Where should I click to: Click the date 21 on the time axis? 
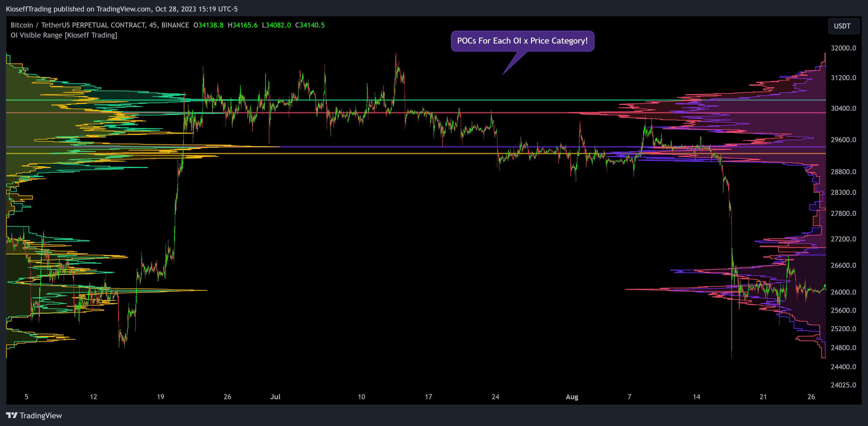point(763,397)
